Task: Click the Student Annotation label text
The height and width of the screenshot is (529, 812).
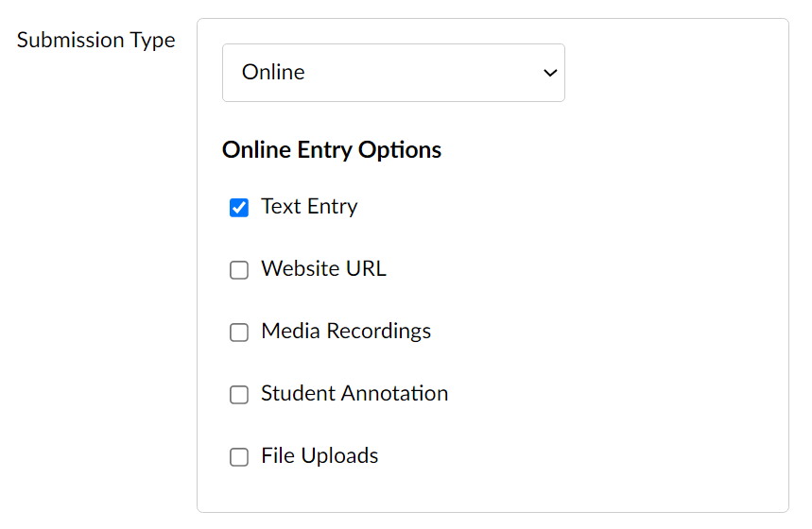Action: 354,393
